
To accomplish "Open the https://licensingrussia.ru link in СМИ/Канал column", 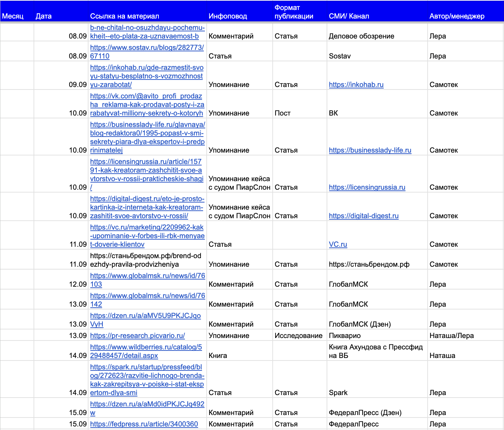I will pos(367,187).
